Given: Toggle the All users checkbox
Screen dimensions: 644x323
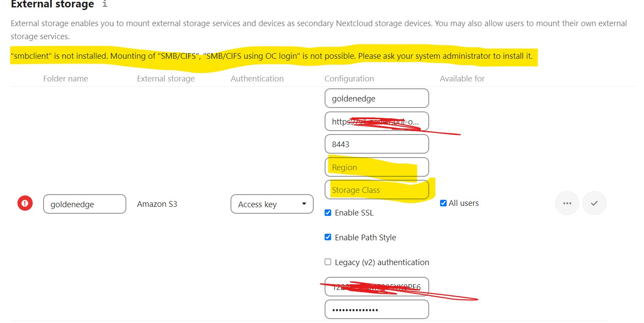Looking at the screenshot, I should [x=443, y=203].
